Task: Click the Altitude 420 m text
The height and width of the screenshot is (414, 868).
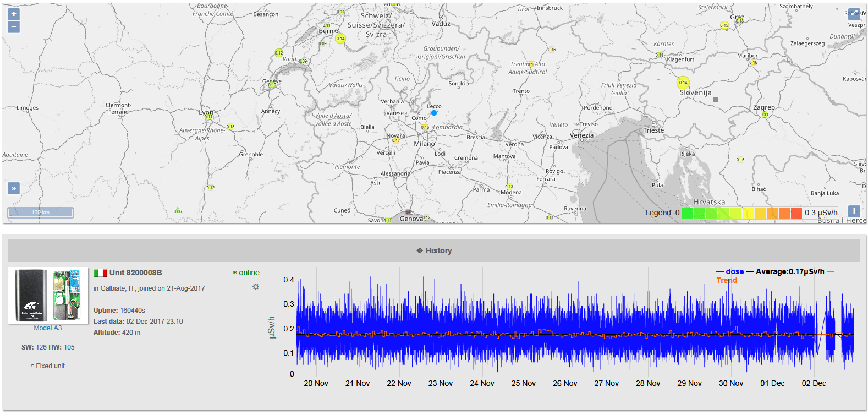Action: point(117,333)
